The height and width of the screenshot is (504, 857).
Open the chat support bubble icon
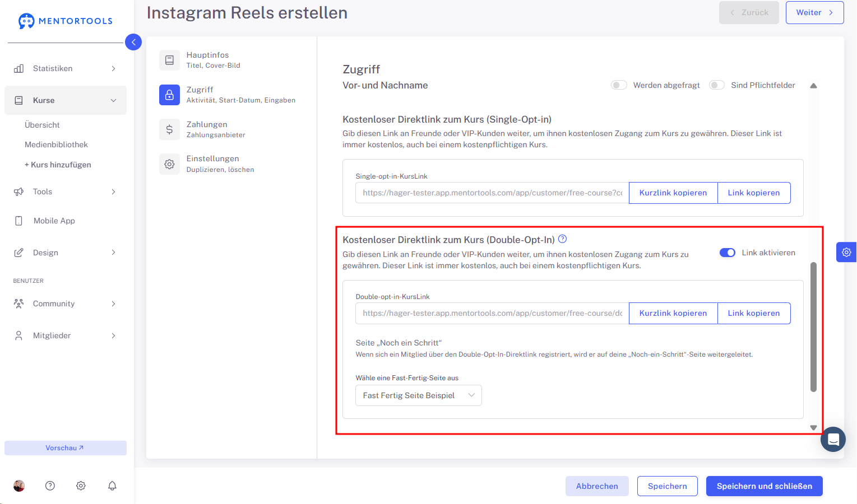click(x=833, y=439)
